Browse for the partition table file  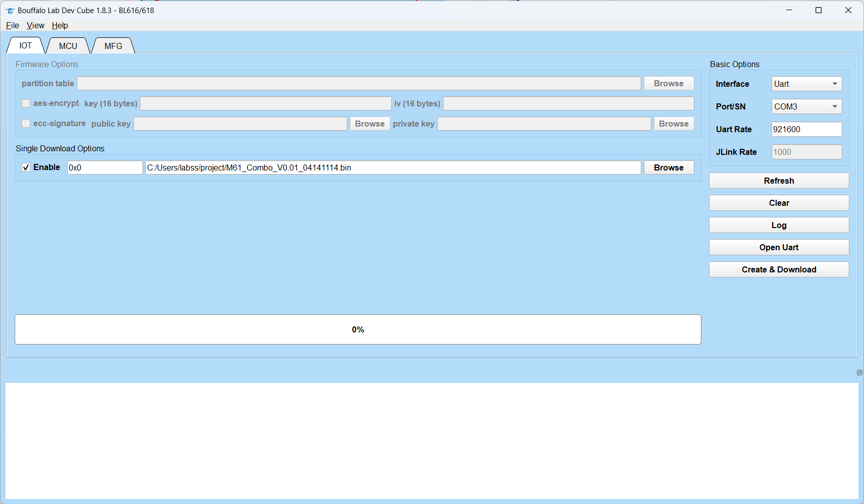tap(669, 83)
